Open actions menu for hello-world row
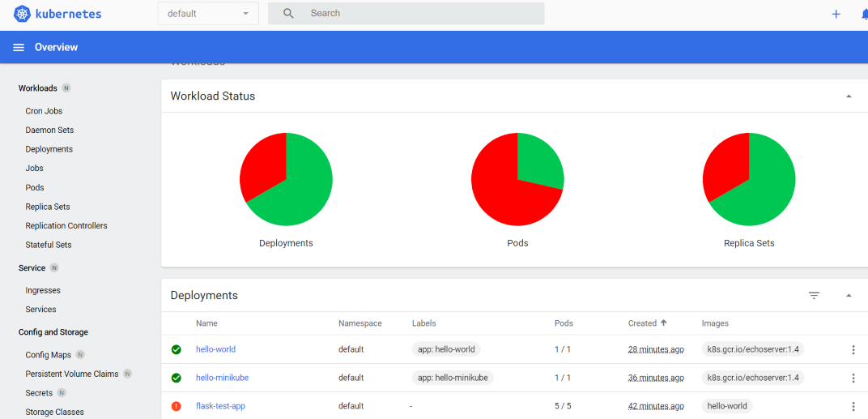This screenshot has width=868, height=419. (x=853, y=350)
